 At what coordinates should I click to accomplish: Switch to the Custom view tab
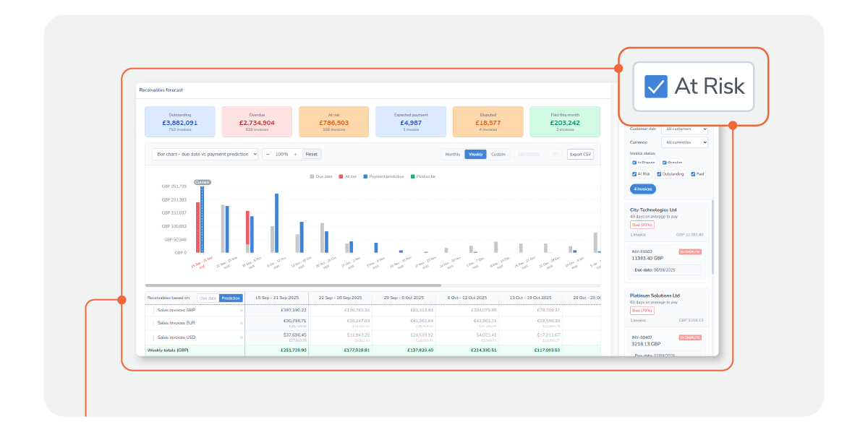coord(498,154)
